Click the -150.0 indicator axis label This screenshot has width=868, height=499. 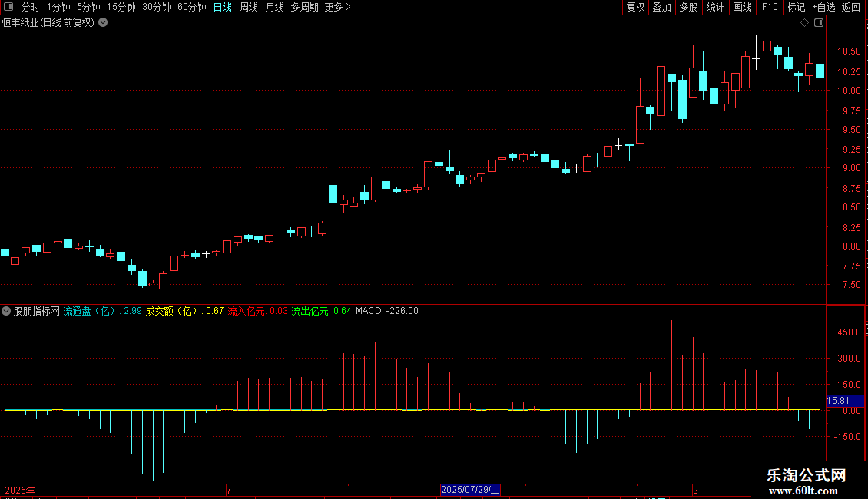coord(847,437)
